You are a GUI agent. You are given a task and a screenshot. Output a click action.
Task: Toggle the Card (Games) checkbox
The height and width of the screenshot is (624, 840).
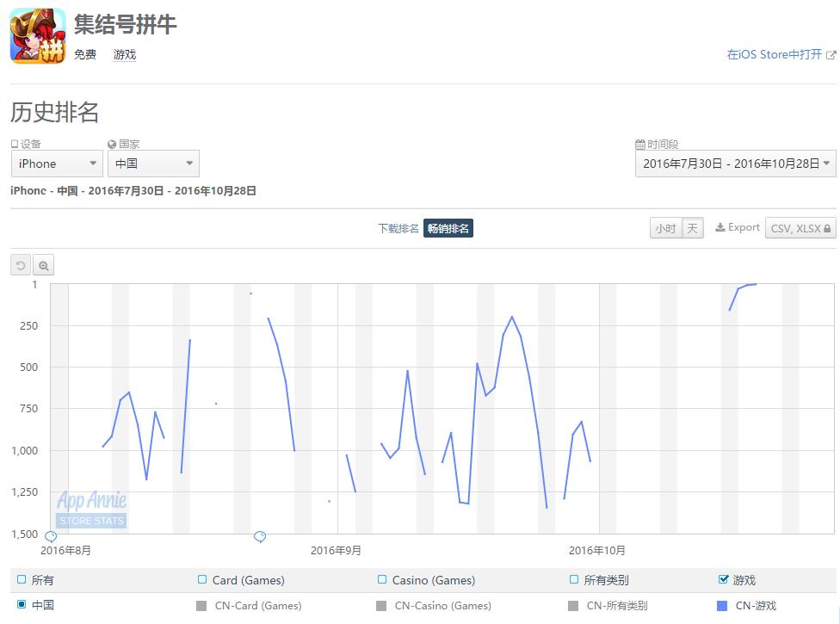(x=202, y=579)
